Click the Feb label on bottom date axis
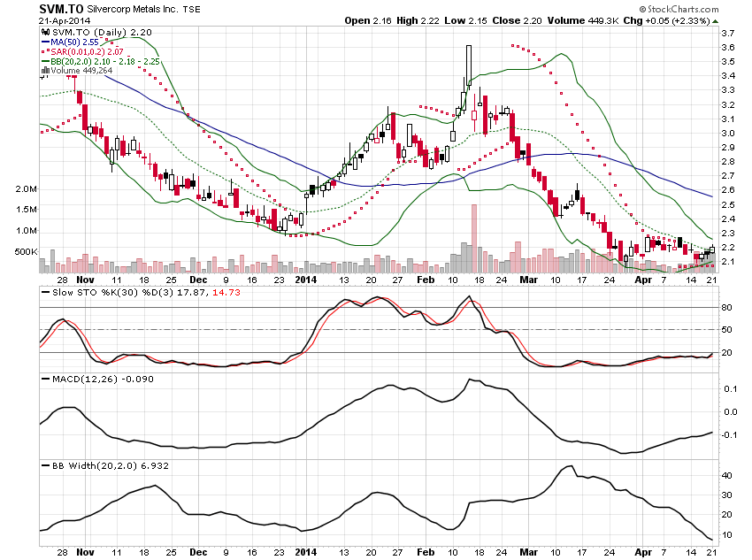 click(x=426, y=552)
